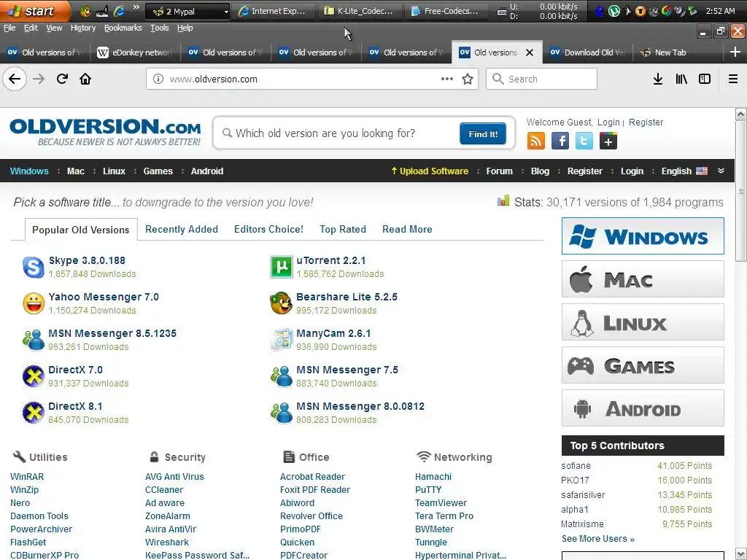The height and width of the screenshot is (560, 747).
Task: Click the ManyCam 2.6.1 icon
Action: click(281, 340)
